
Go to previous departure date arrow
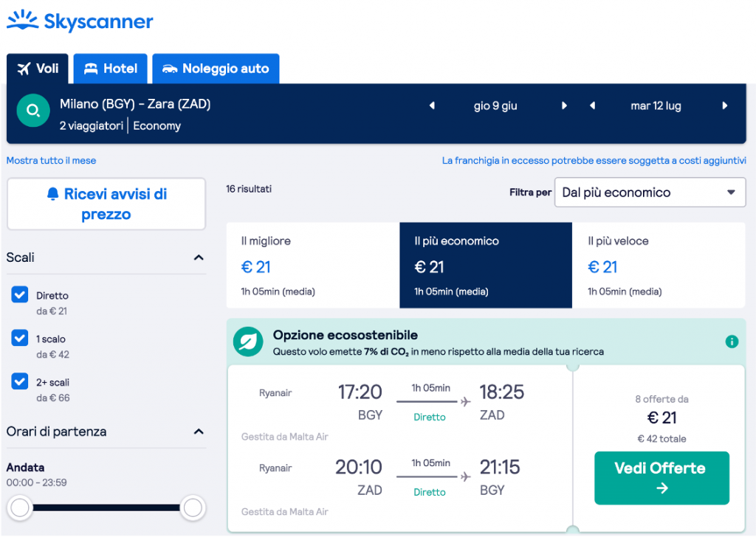[x=432, y=106]
